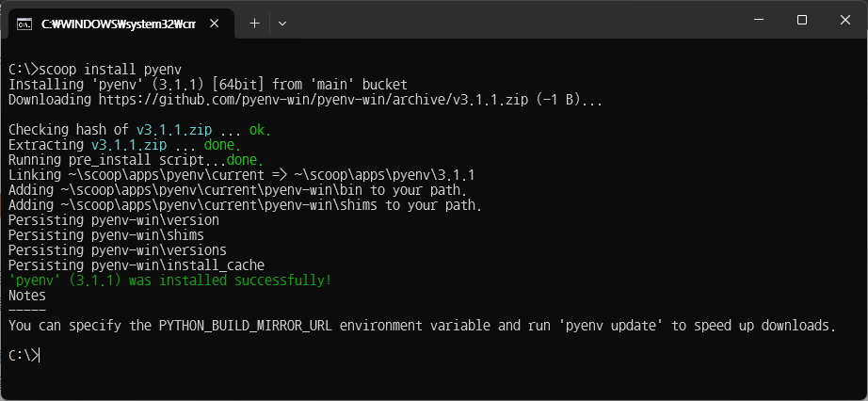Click 'PYTHON_BUILD_MIRROR_URL' in the notes line
Image resolution: width=868 pixels, height=401 pixels.
(x=246, y=325)
